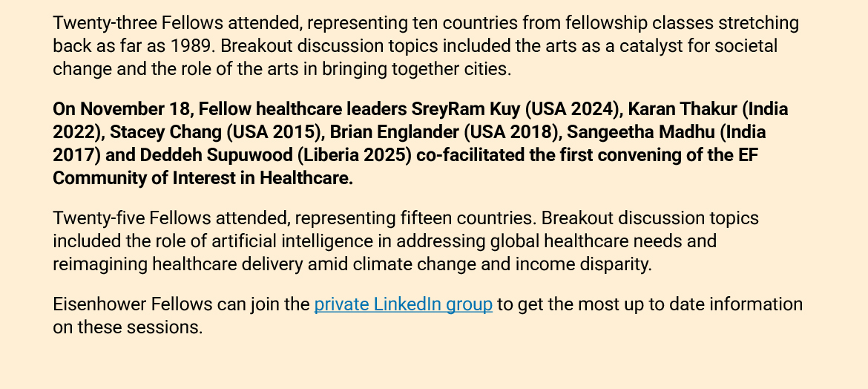Click "Community of Interest in Healthcare" bold text
Image resolution: width=868 pixels, height=389 pixels.
coord(202,178)
